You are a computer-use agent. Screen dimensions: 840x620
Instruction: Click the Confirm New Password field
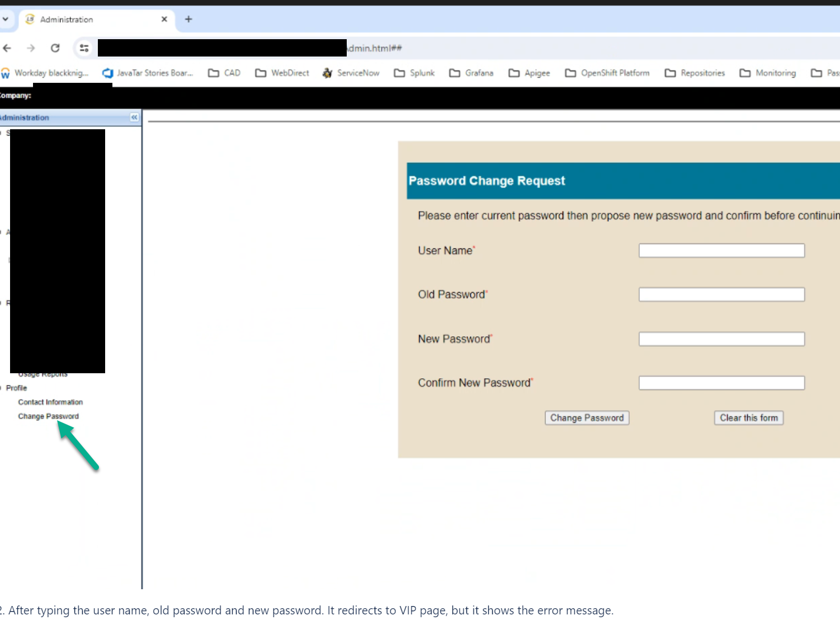point(721,383)
